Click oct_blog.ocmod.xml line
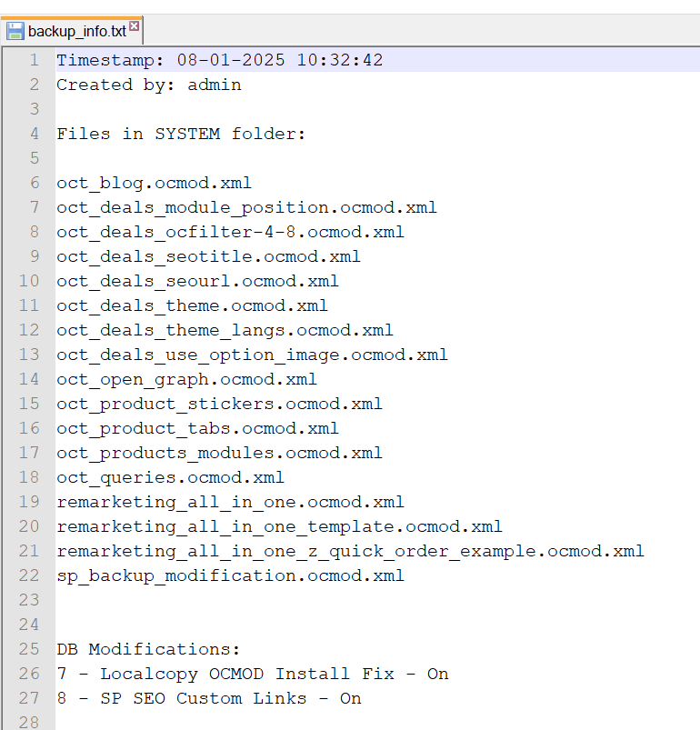The height and width of the screenshot is (730, 700). [154, 183]
